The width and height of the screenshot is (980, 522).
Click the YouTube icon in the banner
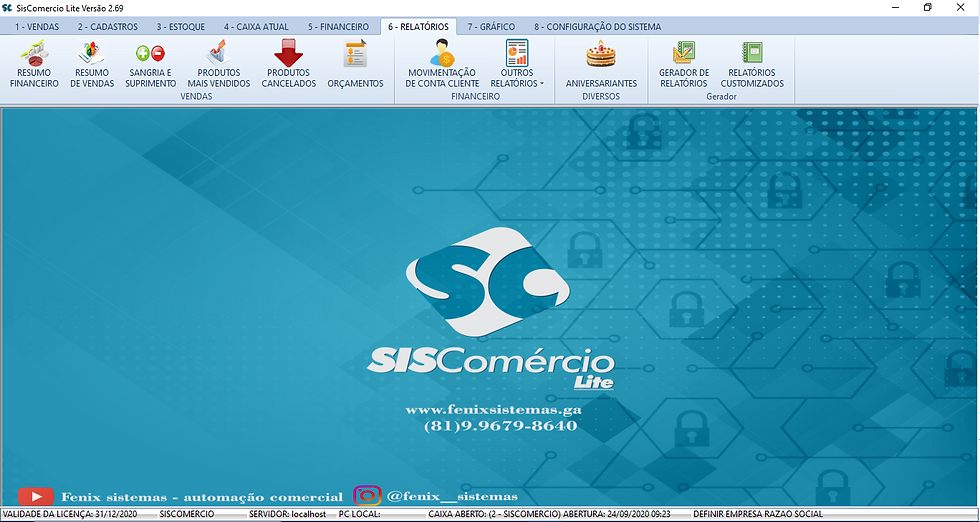(36, 496)
